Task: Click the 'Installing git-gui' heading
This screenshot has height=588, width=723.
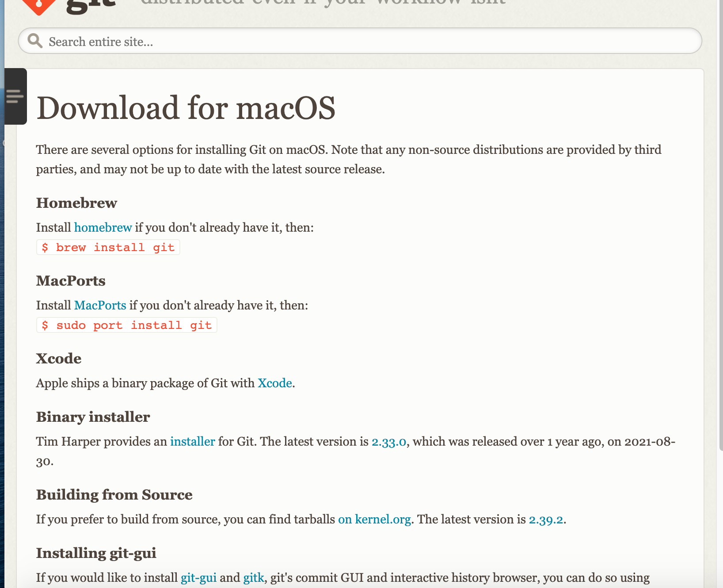Action: pos(96,553)
